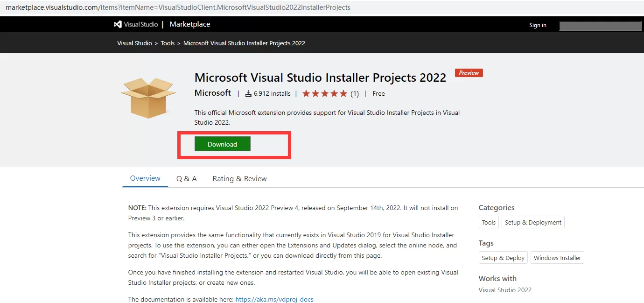Click the Works with Visual Studio 2022 text
The height and width of the screenshot is (303, 644).
(505, 290)
